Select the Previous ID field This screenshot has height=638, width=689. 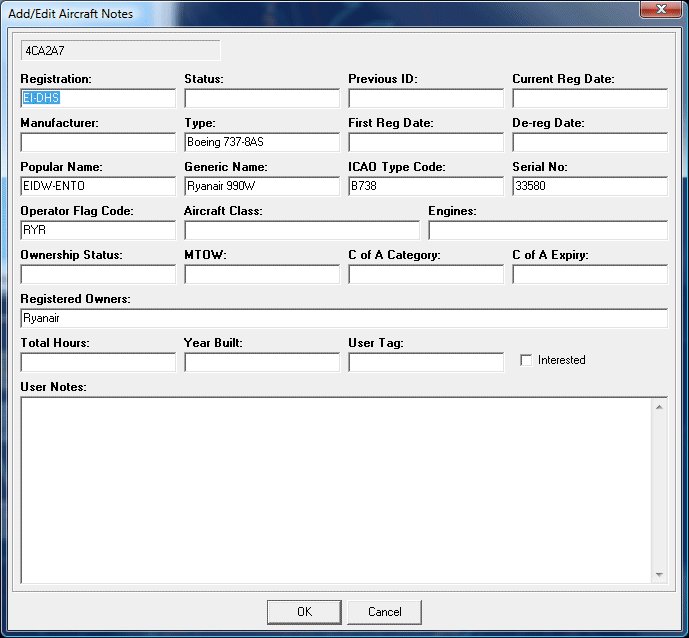tap(426, 98)
